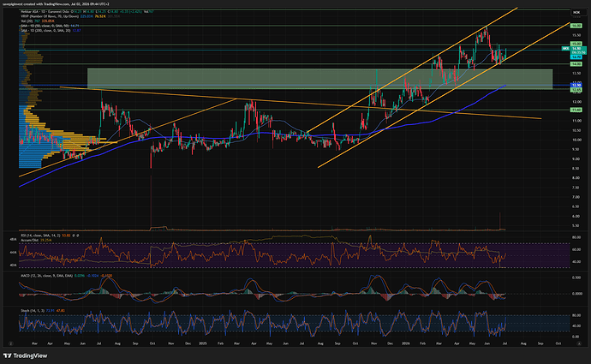Click the TradingView logo at bottom left

click(x=25, y=355)
